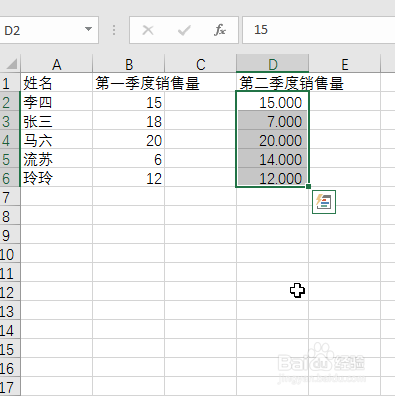This screenshot has height=396, width=395.
Task: Confirm the entry with the checkmark icon
Action: [184, 30]
